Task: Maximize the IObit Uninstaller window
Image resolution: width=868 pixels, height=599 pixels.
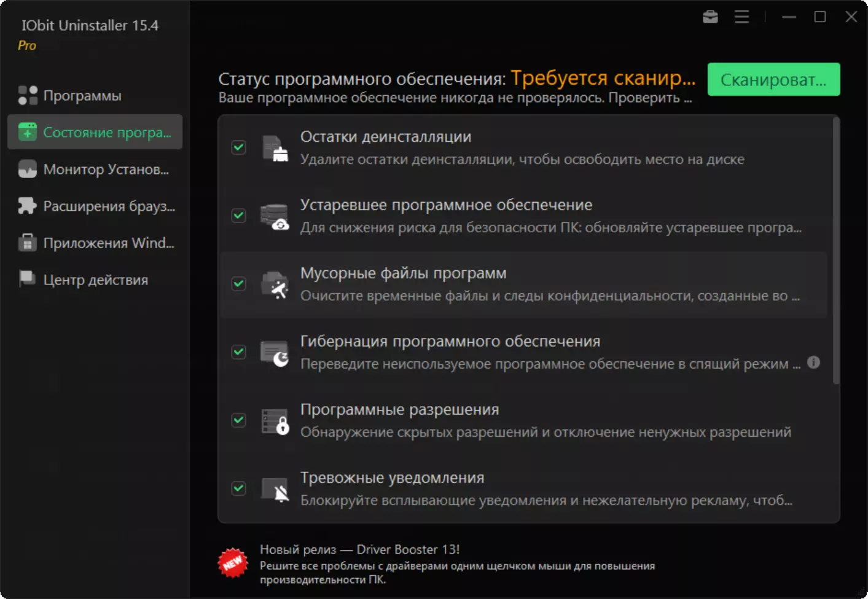Action: 820,17
